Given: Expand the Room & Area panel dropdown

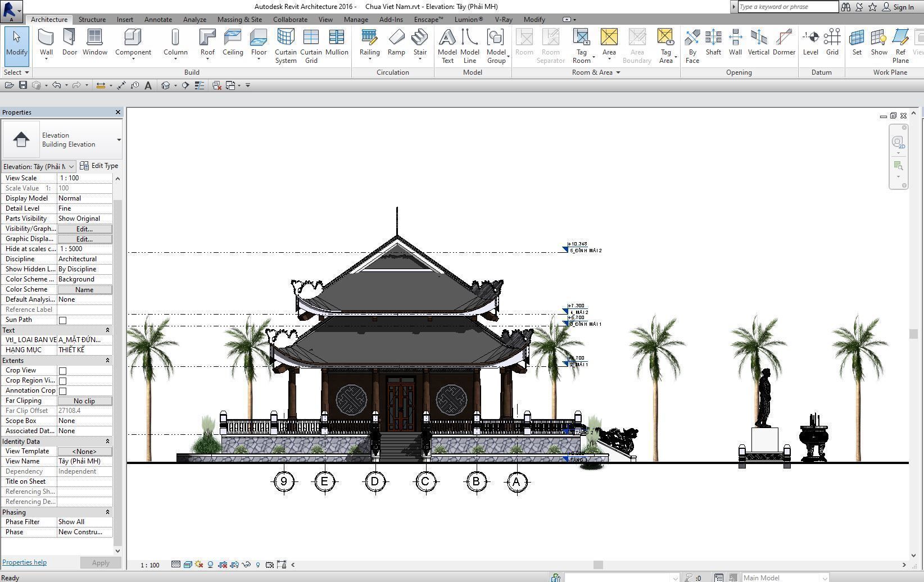Looking at the screenshot, I should [x=596, y=72].
